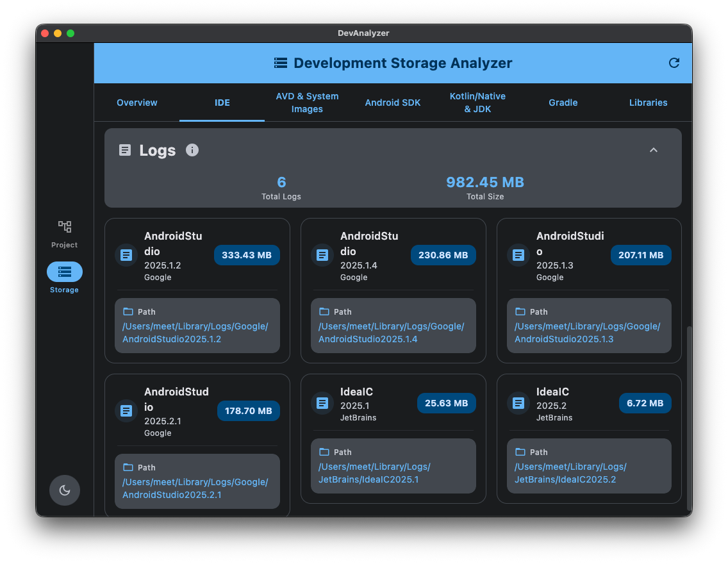
Task: Click the version text 2025.1.2
Action: [x=163, y=265]
